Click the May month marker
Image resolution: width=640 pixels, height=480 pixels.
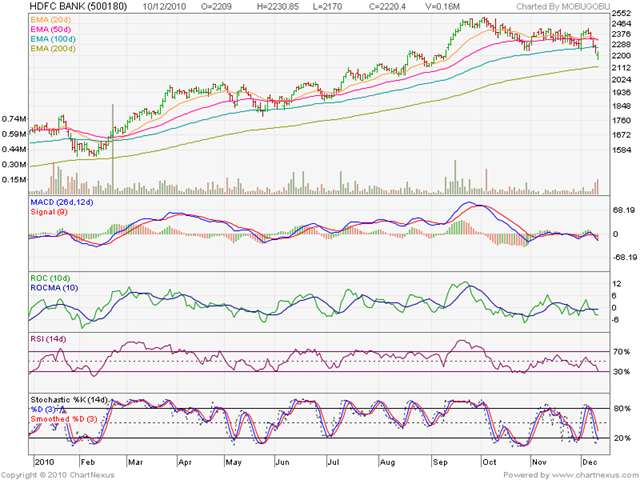(x=234, y=462)
